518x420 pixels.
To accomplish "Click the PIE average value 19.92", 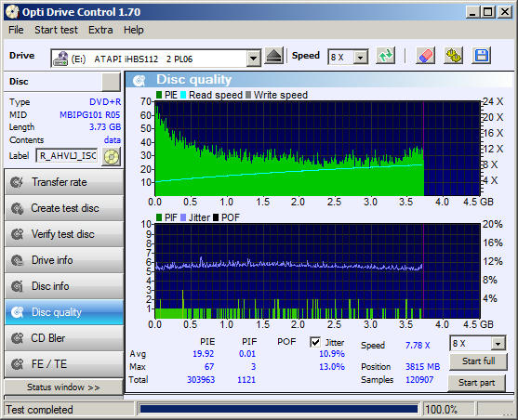I will 203,354.
